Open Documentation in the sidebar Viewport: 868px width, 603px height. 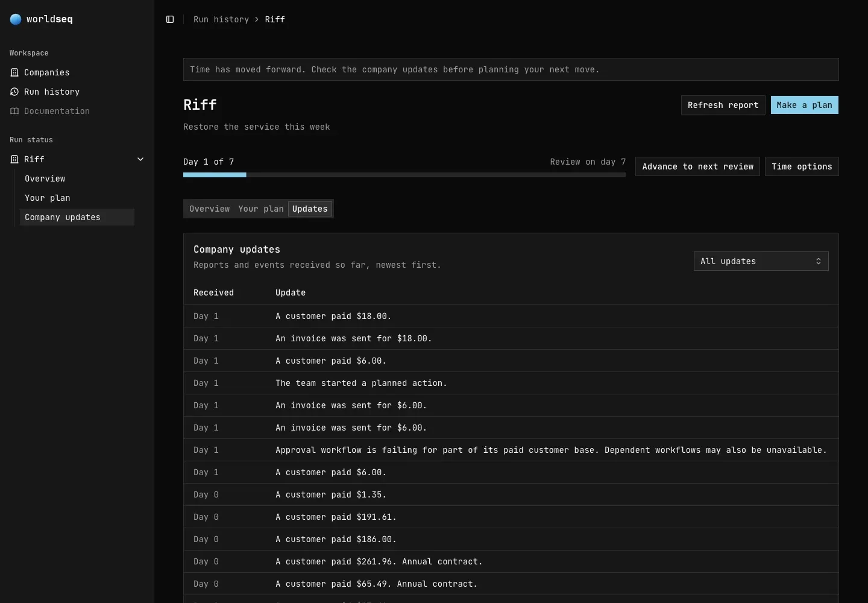coord(77,111)
